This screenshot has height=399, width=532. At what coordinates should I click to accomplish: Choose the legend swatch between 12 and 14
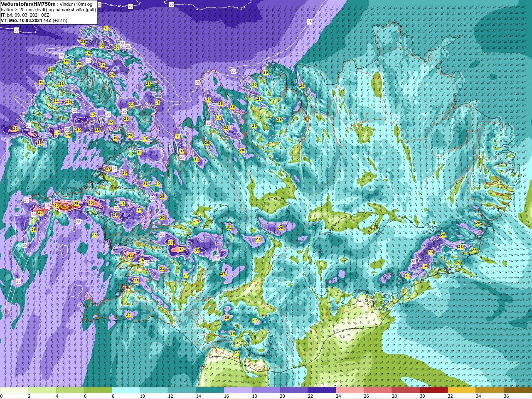[x=182, y=390]
